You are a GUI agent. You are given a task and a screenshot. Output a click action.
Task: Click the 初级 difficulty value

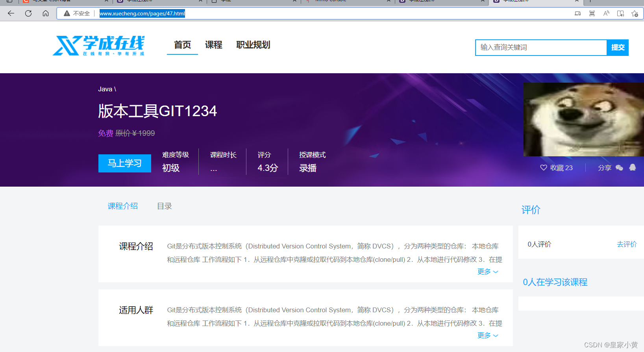171,168
